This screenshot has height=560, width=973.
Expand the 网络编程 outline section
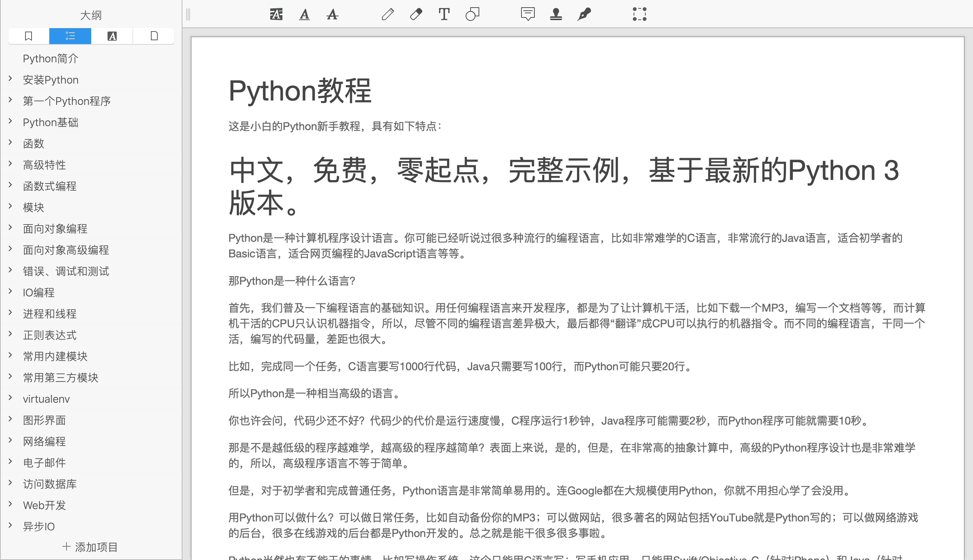click(x=10, y=440)
